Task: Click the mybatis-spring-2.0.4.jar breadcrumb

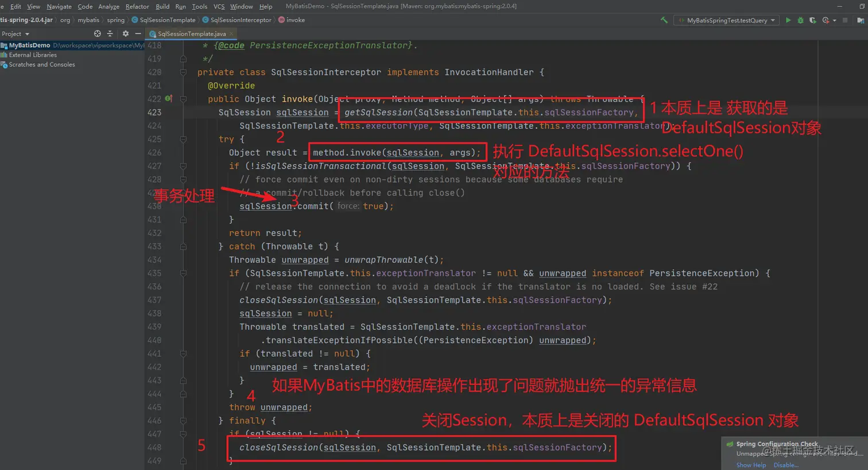Action: (x=26, y=20)
